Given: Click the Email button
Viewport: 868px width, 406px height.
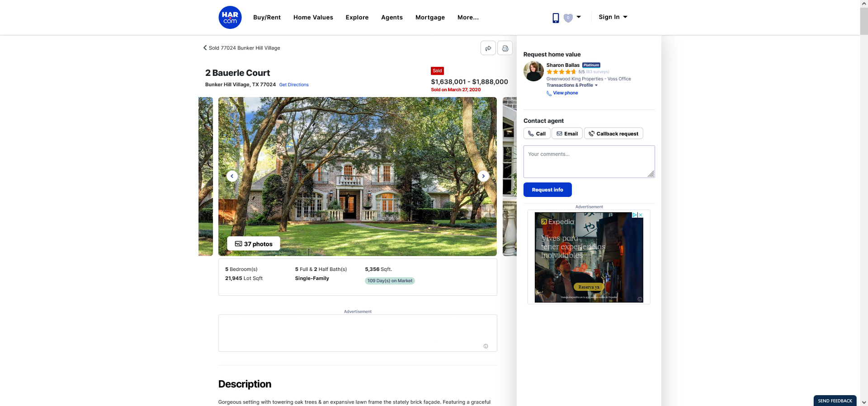Looking at the screenshot, I should pos(567,134).
